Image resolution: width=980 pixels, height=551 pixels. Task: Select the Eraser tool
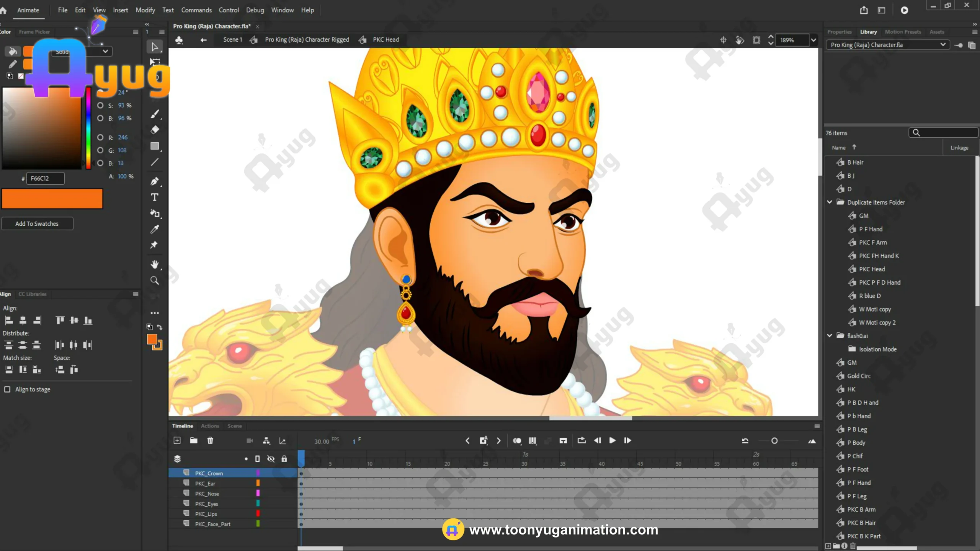pos(155,130)
